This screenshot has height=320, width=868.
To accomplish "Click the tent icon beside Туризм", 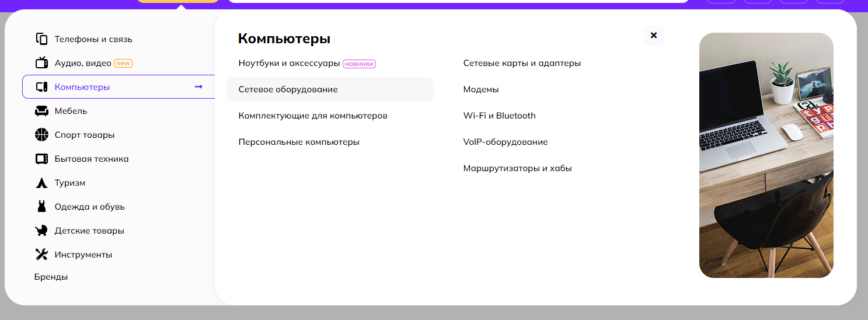I will (41, 183).
